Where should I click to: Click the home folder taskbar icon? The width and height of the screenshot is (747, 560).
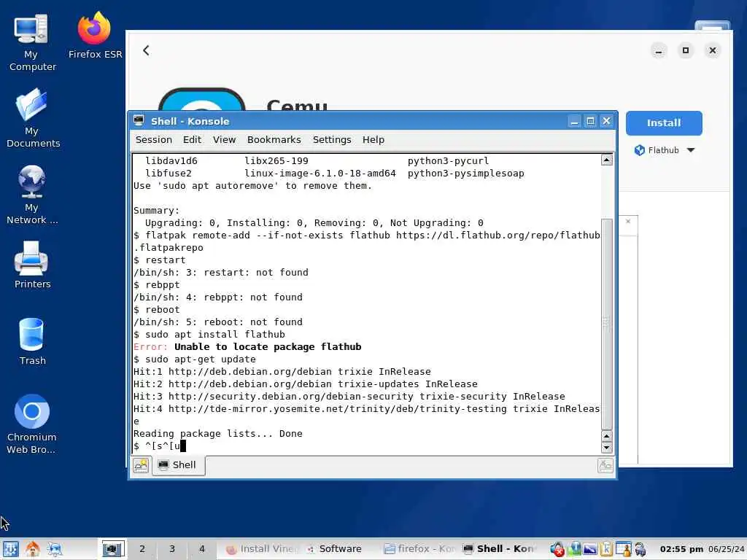pos(32,549)
